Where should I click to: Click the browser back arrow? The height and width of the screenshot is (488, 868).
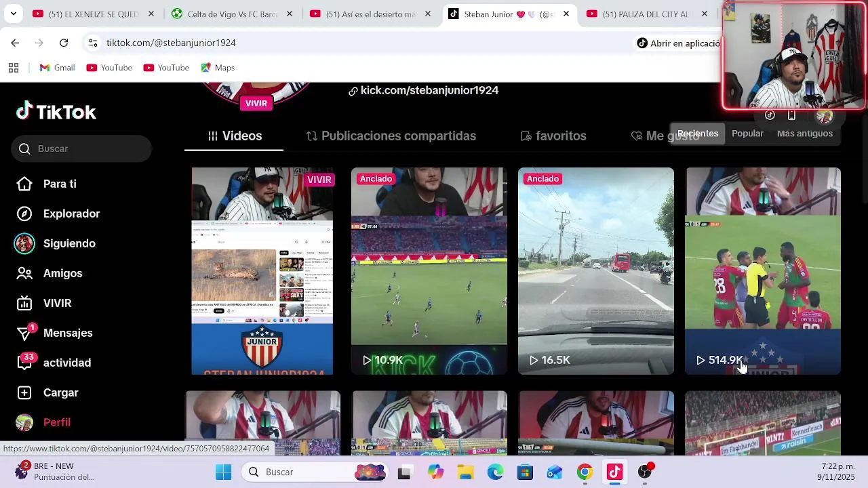pyautogui.click(x=15, y=43)
